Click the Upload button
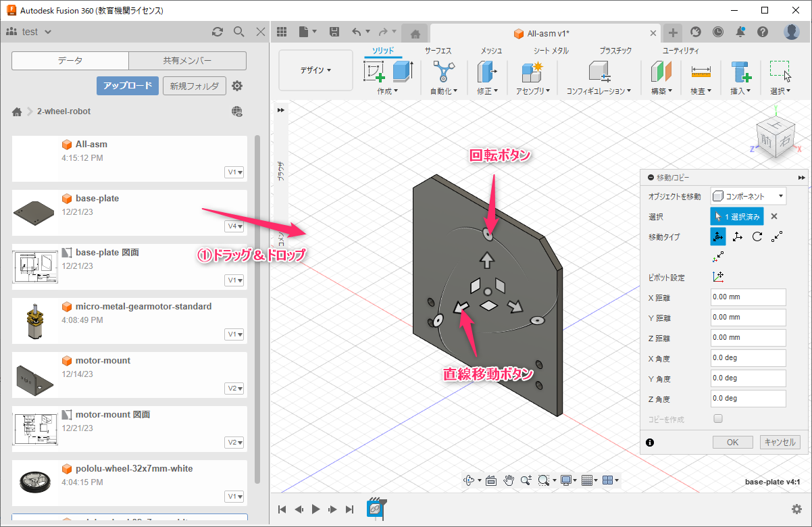The image size is (812, 527). click(127, 86)
